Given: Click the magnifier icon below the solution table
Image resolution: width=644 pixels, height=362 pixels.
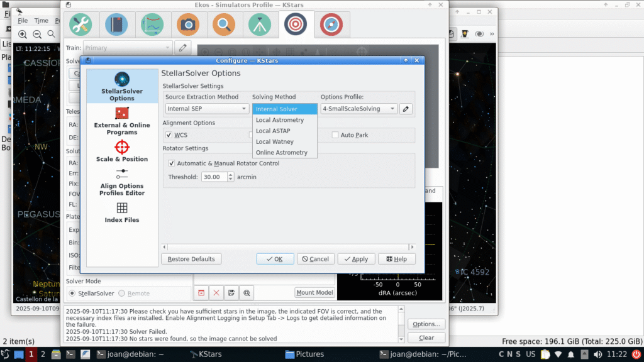Looking at the screenshot, I should click(247, 293).
